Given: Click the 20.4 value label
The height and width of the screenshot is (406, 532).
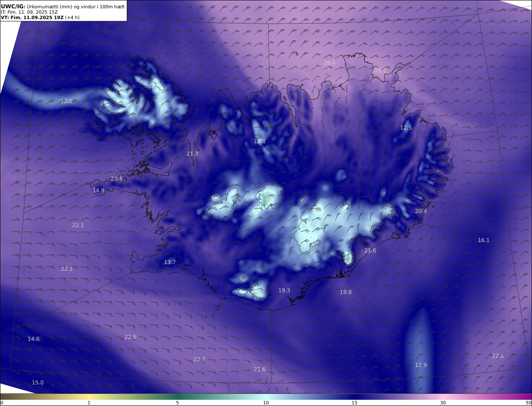Looking at the screenshot, I should click(x=421, y=211).
